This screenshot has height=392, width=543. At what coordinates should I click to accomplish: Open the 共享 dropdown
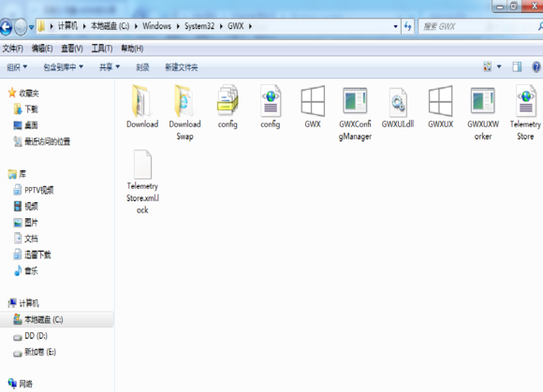[x=110, y=67]
